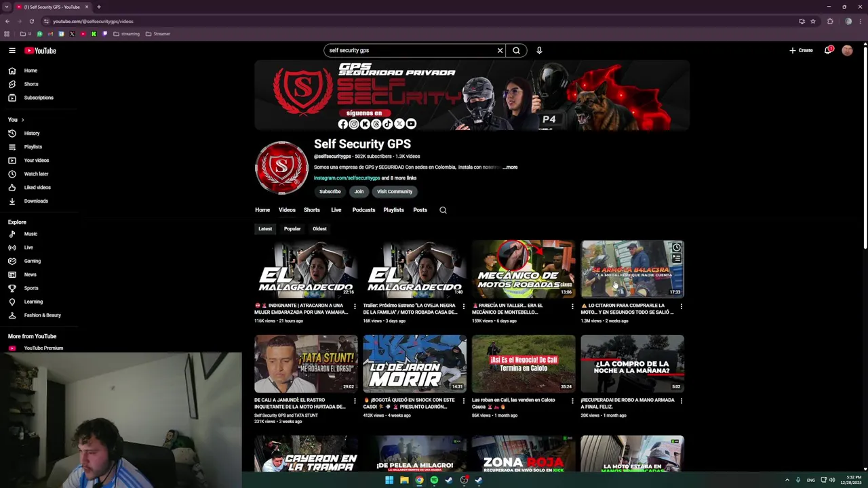The height and width of the screenshot is (488, 868).
Task: Open YouTube notifications bell
Action: [x=827, y=50]
